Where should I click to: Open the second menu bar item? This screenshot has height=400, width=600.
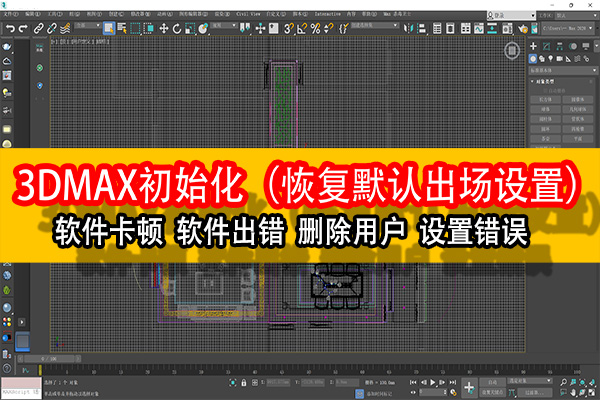point(33,14)
